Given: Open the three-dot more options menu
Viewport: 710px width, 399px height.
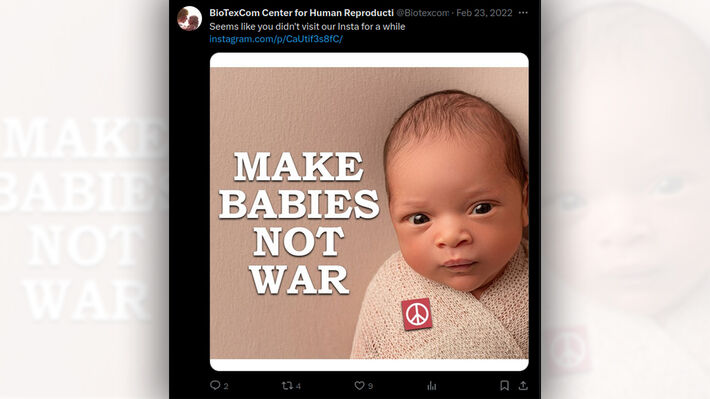Looking at the screenshot, I should (523, 13).
